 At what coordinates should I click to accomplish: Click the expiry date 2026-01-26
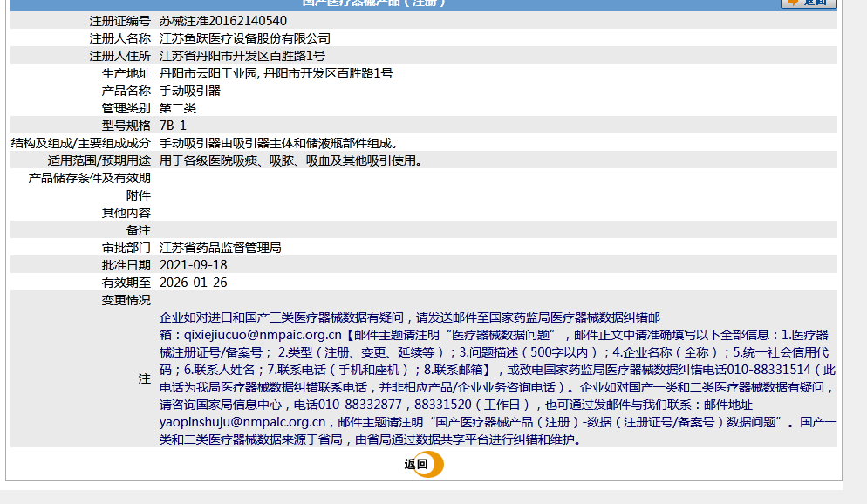[x=193, y=283]
